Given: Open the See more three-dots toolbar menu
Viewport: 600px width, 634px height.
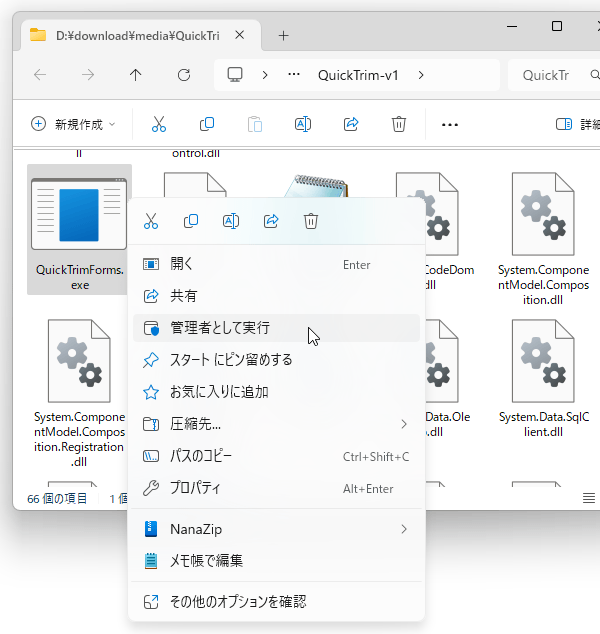Looking at the screenshot, I should 450,125.
